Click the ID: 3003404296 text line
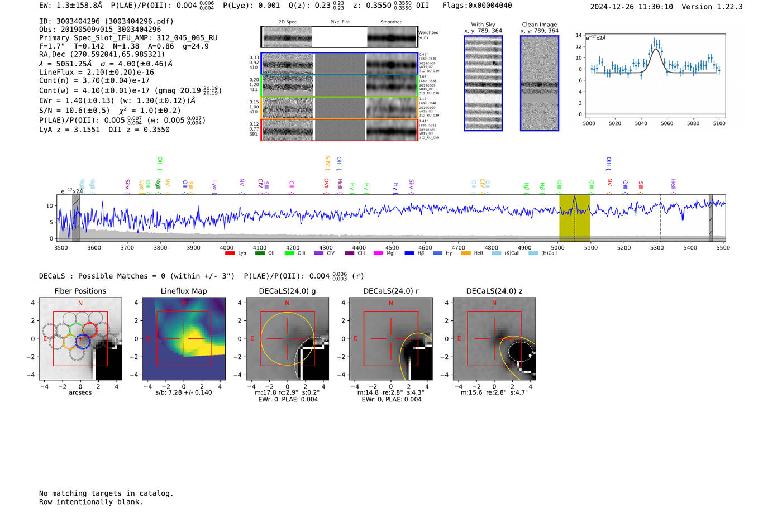Screen dimensions: 782x532 click(x=106, y=21)
